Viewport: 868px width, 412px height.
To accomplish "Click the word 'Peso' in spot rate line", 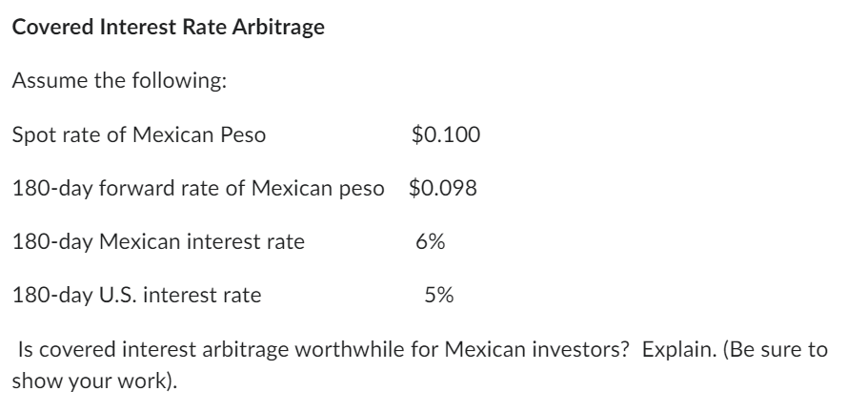I will pyautogui.click(x=246, y=134).
